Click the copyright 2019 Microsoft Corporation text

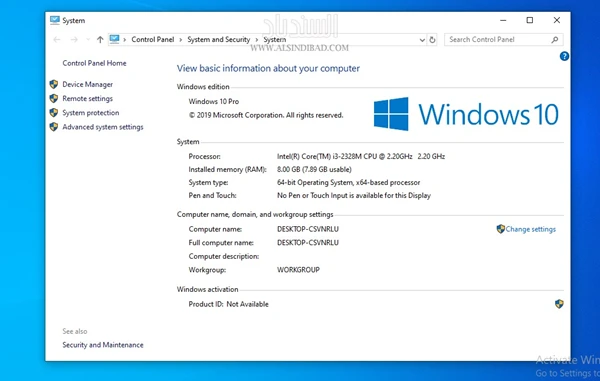coord(266,115)
